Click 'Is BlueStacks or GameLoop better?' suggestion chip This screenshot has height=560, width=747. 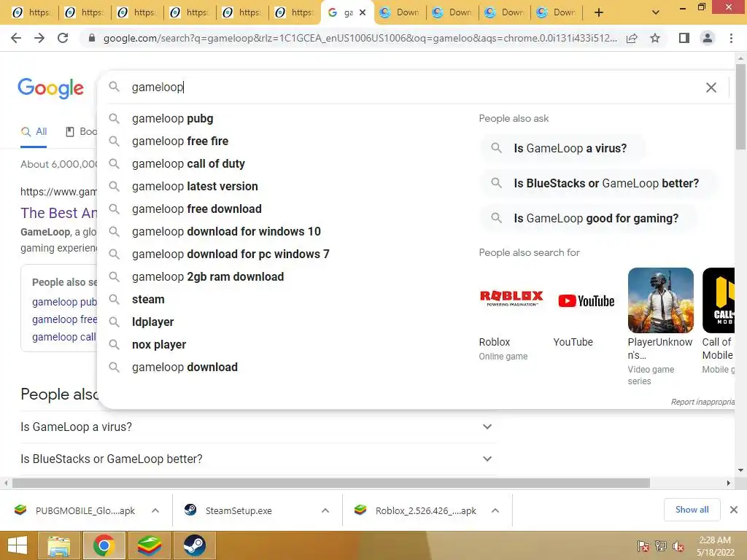[599, 183]
